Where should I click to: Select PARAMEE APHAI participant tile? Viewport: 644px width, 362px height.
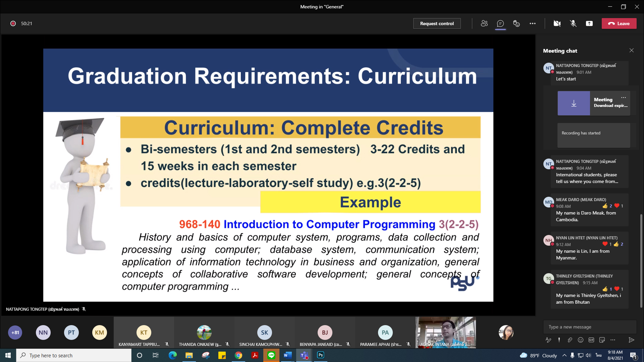[x=385, y=333]
